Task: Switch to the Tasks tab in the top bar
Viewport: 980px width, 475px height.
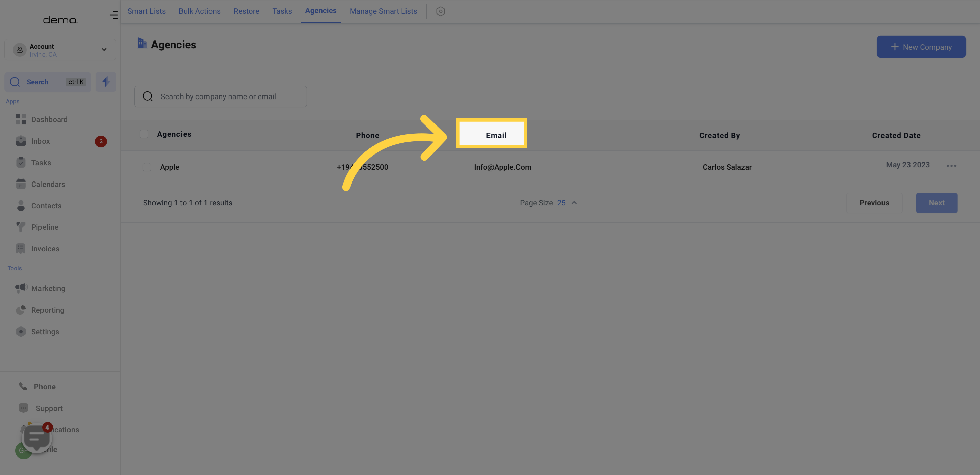Action: 282,11
